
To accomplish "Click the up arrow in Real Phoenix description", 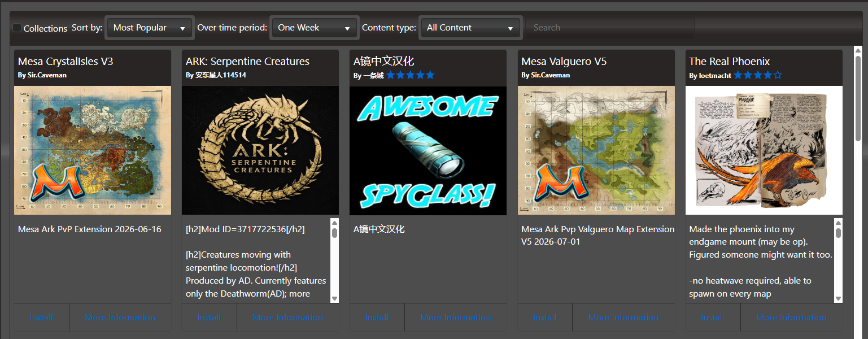I will coord(838,223).
